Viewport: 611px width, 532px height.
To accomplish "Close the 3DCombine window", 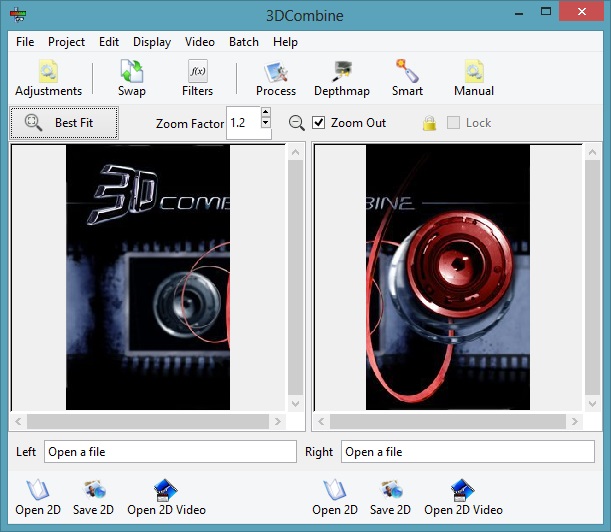I will [x=582, y=12].
